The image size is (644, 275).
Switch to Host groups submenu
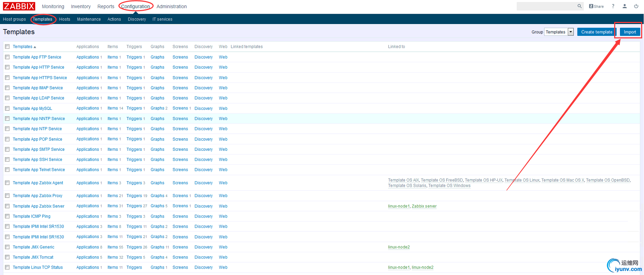click(14, 19)
